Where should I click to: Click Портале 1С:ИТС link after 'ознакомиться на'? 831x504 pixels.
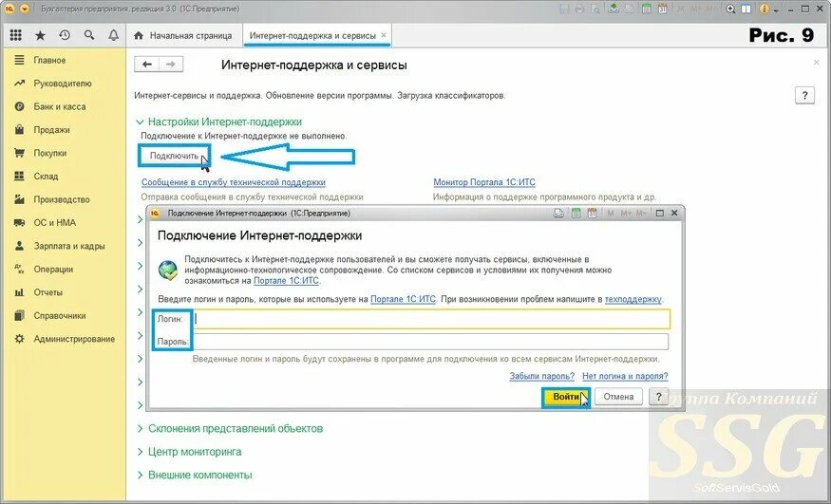click(287, 281)
